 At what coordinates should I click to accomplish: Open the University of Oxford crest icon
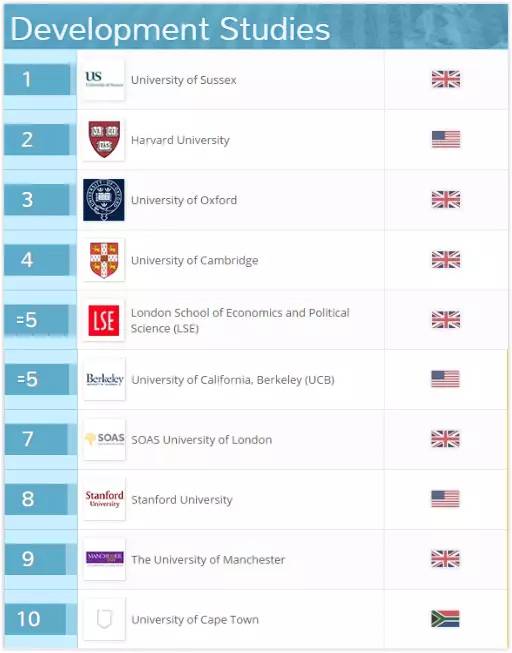104,200
